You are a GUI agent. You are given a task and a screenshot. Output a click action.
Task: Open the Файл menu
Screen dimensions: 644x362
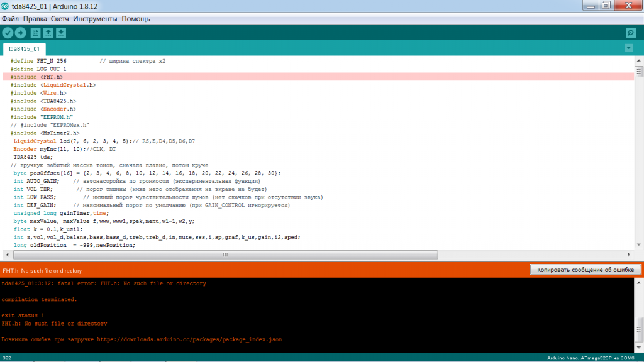pyautogui.click(x=10, y=19)
